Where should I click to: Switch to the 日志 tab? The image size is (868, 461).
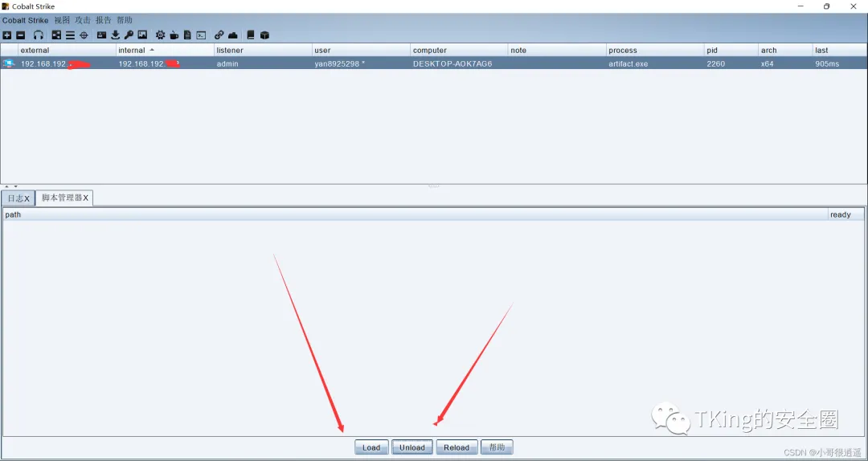pos(18,198)
